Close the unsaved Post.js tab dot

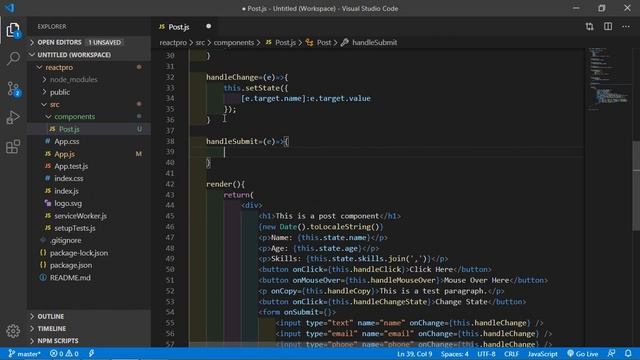pos(209,26)
